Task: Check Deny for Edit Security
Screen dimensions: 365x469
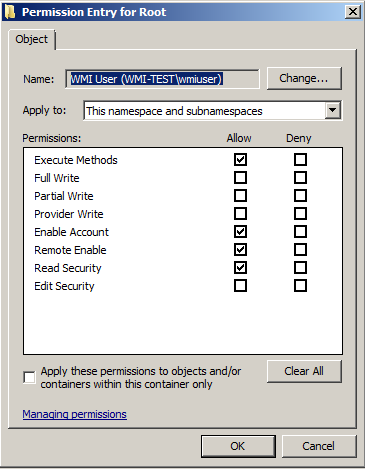Action: 300,286
